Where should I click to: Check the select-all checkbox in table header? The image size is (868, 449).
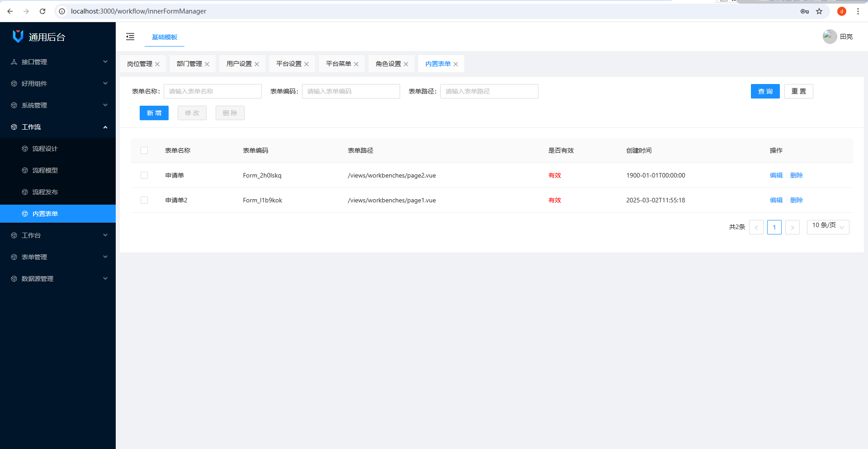pyautogui.click(x=144, y=150)
